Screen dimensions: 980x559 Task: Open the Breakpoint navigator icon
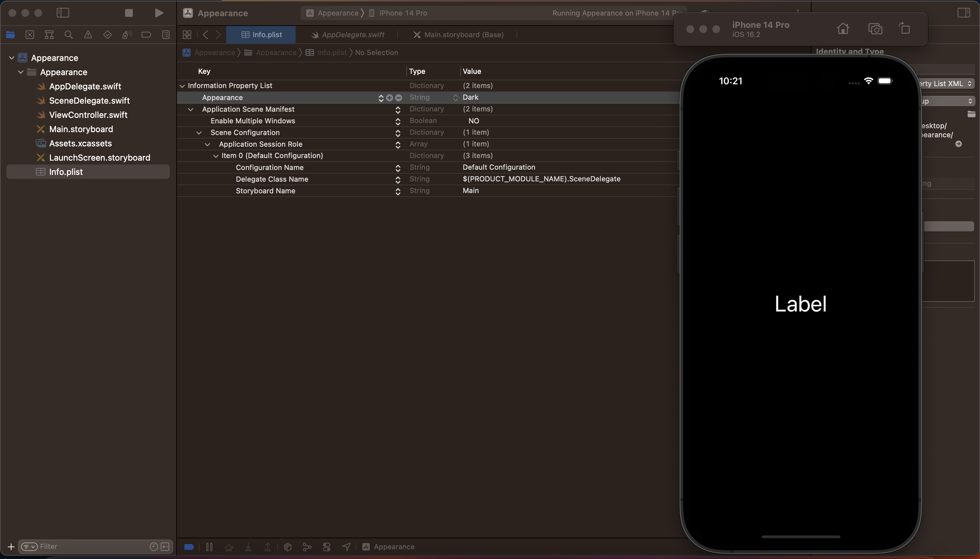tap(146, 35)
